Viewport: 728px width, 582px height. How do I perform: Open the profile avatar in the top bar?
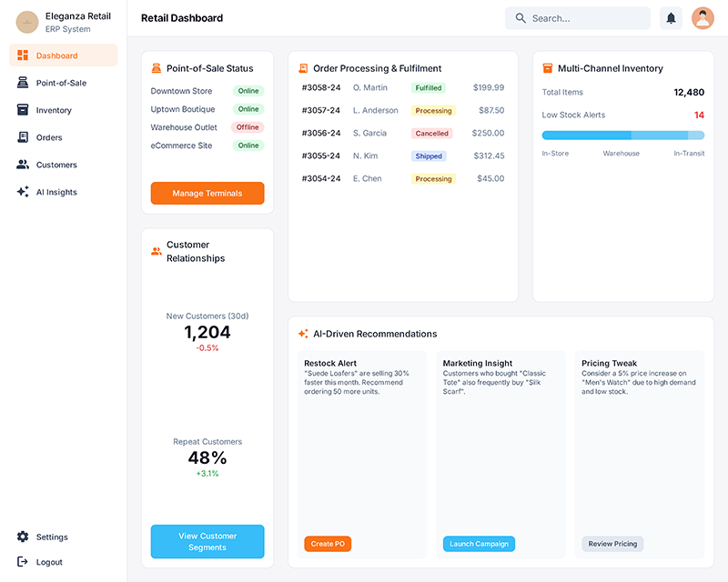pyautogui.click(x=703, y=17)
